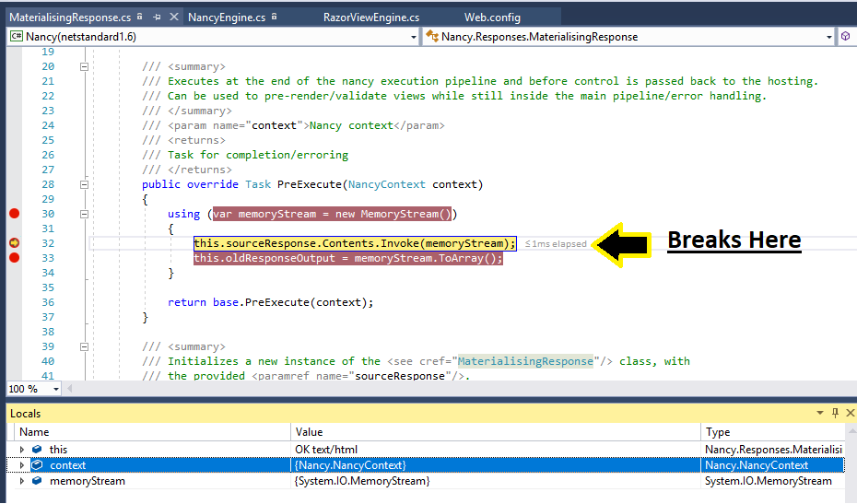
Task: Toggle the current-statement breakpoint on line 32
Action: [x=15, y=243]
